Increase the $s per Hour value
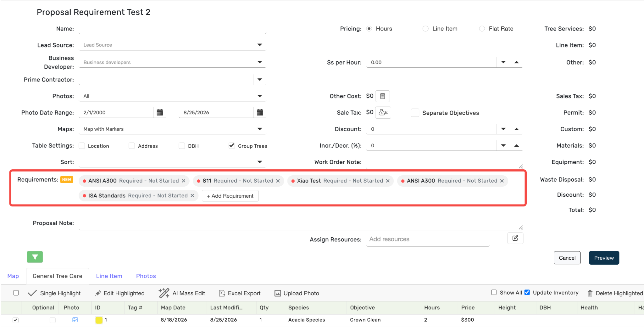This screenshot has height=327, width=644. [x=516, y=62]
